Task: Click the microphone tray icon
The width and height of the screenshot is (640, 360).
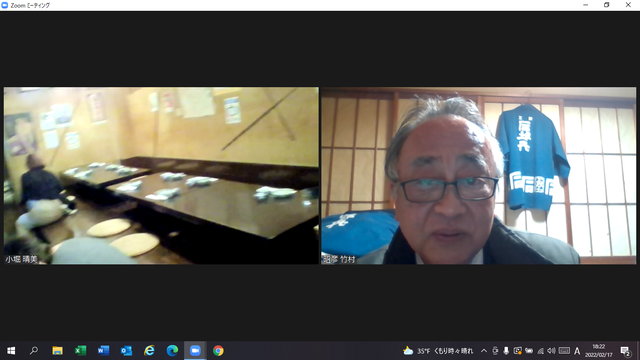Action: (x=506, y=351)
